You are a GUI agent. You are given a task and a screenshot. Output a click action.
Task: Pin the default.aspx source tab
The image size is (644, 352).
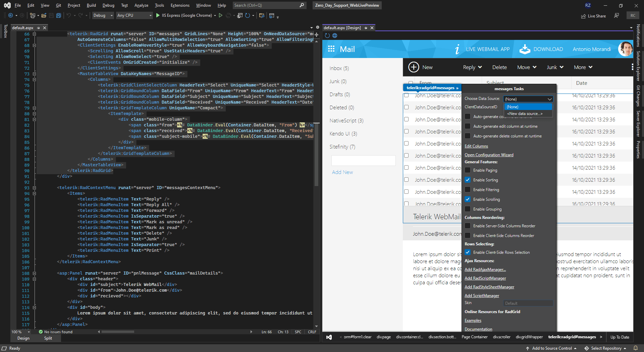click(39, 28)
